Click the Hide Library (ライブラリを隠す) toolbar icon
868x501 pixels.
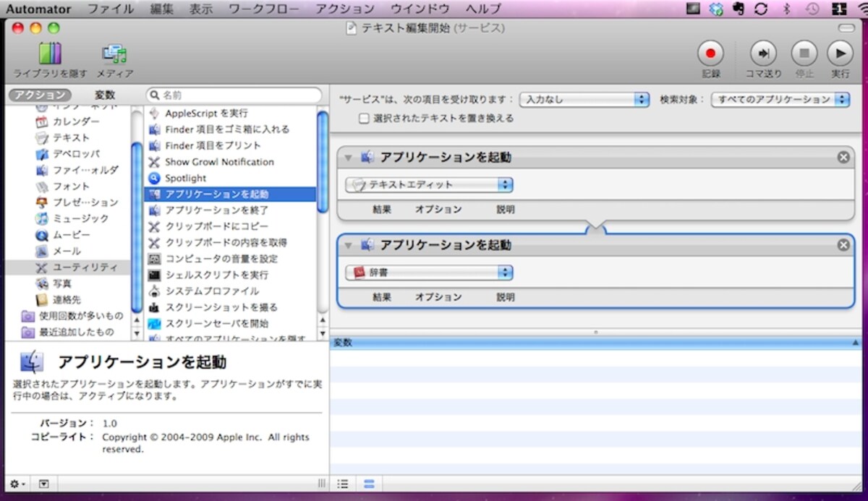50,53
